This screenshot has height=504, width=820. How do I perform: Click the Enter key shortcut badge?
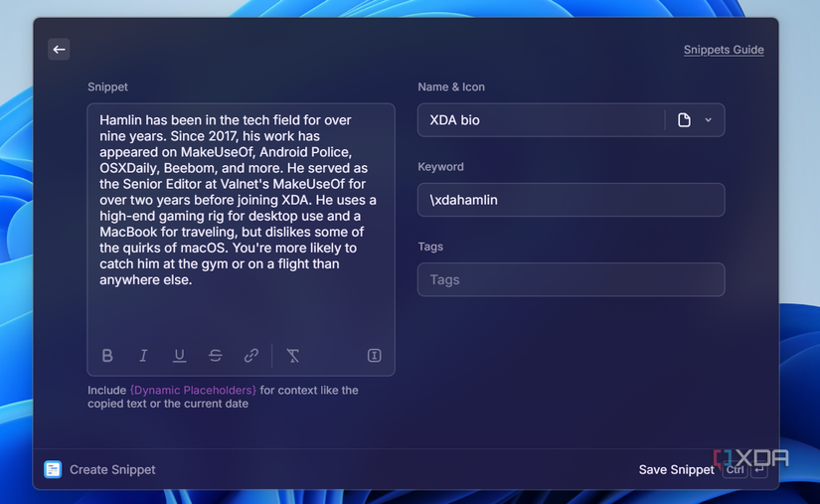point(759,469)
